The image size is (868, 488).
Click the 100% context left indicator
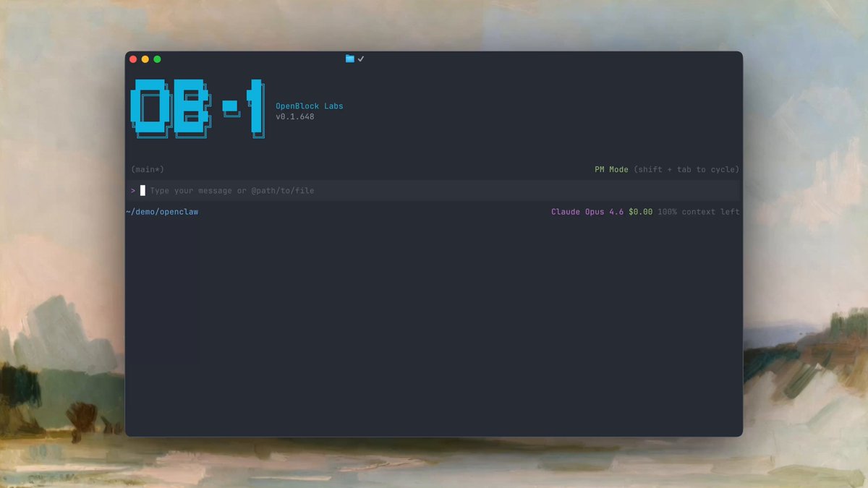(x=698, y=212)
